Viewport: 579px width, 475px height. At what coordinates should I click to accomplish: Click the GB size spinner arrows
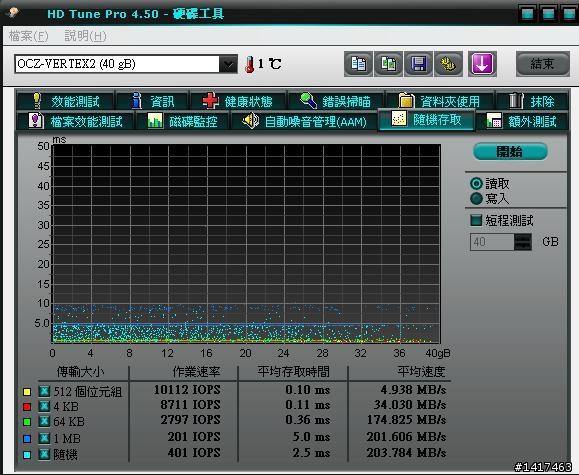pos(523,242)
